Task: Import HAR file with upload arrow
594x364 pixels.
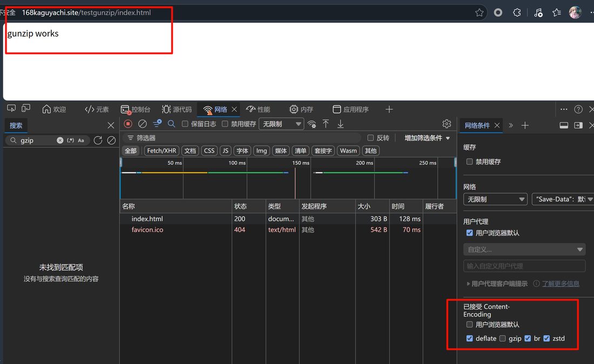Action: coord(326,124)
